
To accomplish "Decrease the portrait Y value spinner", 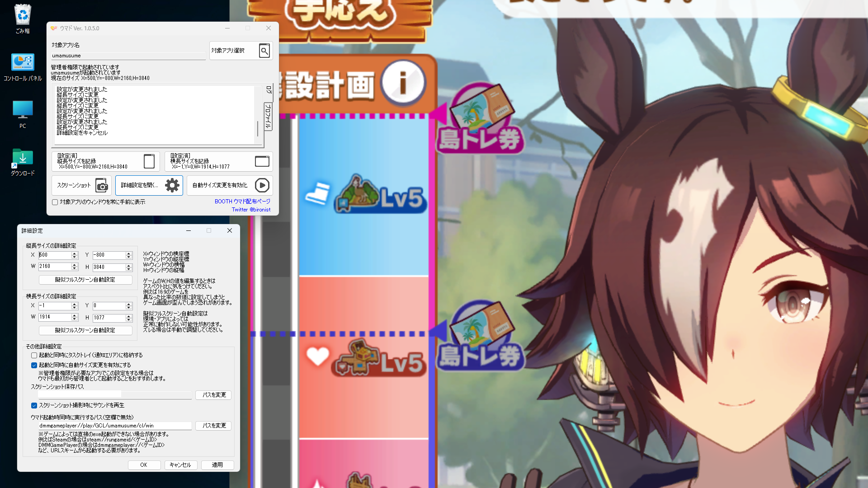I will tap(129, 257).
